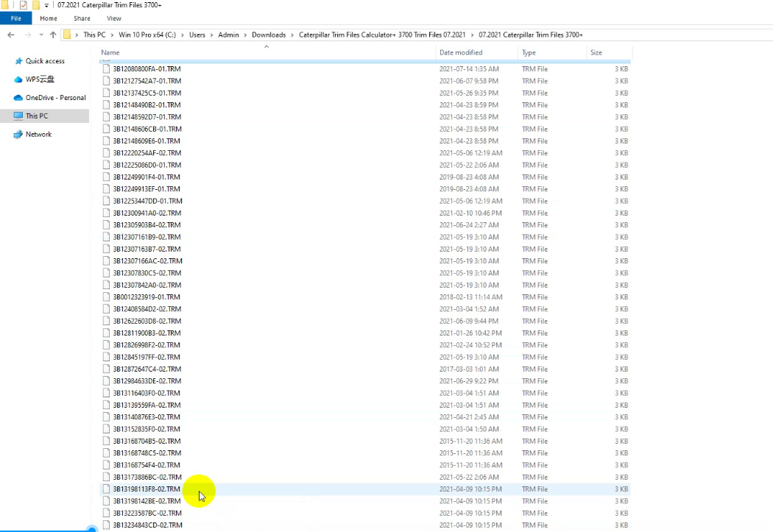Navigate to Users in breadcrumb path

click(197, 35)
